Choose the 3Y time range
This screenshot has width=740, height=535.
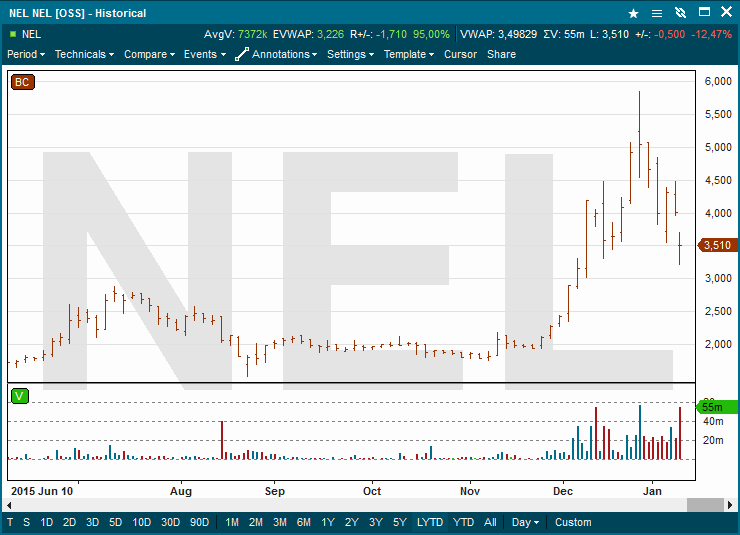(x=376, y=522)
